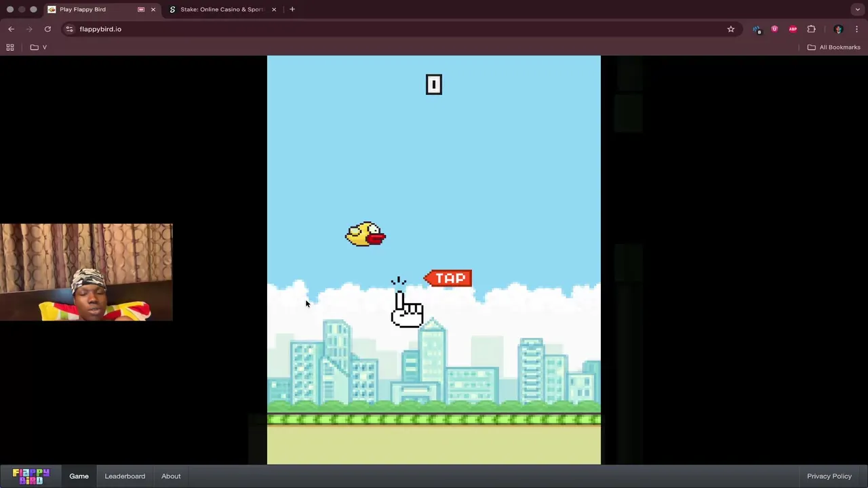Open a new browser tab
The width and height of the screenshot is (868, 488).
pyautogui.click(x=292, y=9)
